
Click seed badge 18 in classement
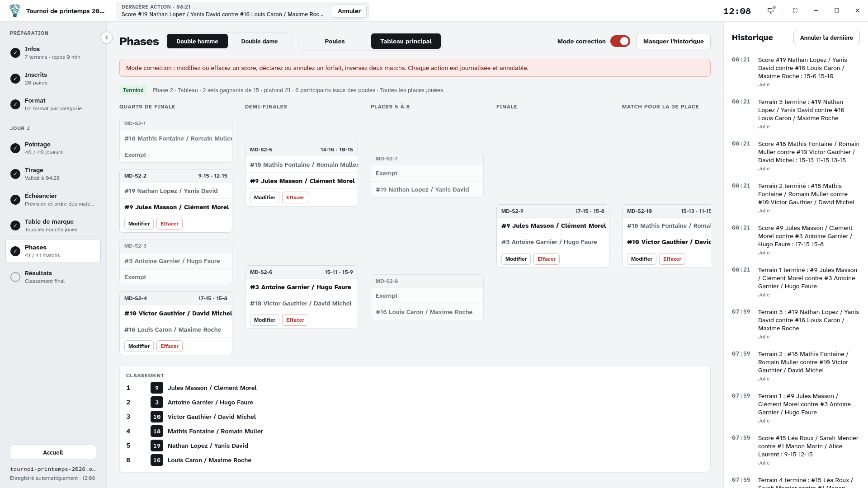coord(157,432)
